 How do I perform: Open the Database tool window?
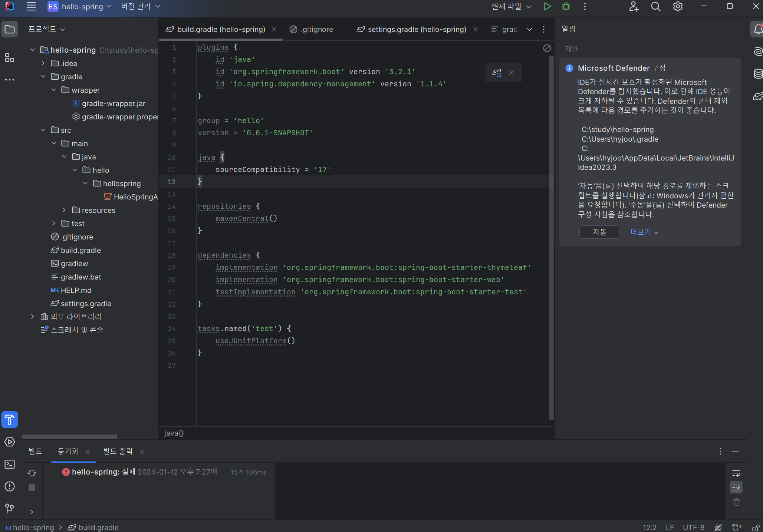click(x=758, y=74)
